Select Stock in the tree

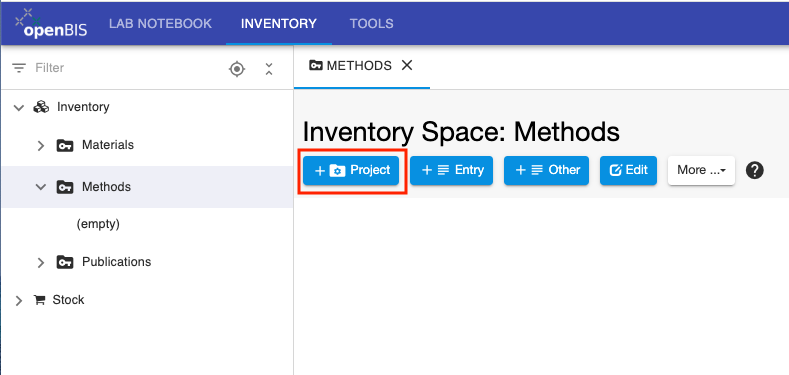(68, 299)
